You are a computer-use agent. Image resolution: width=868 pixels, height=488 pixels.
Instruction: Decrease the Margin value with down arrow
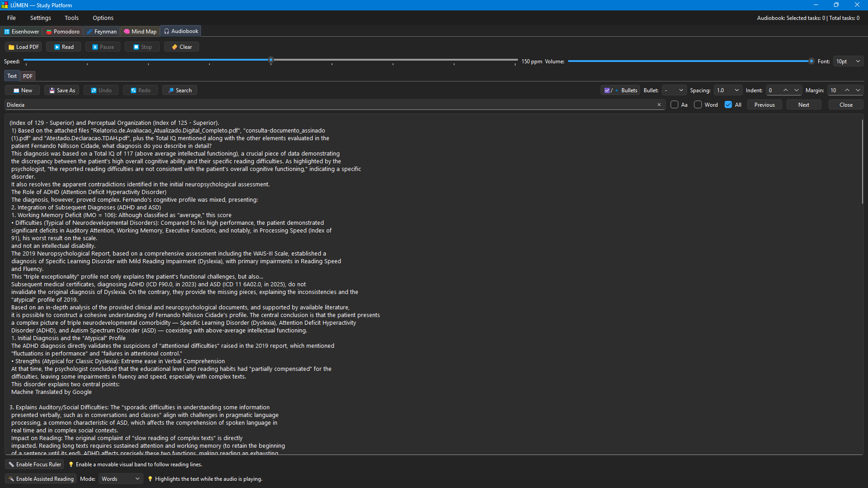(858, 90)
